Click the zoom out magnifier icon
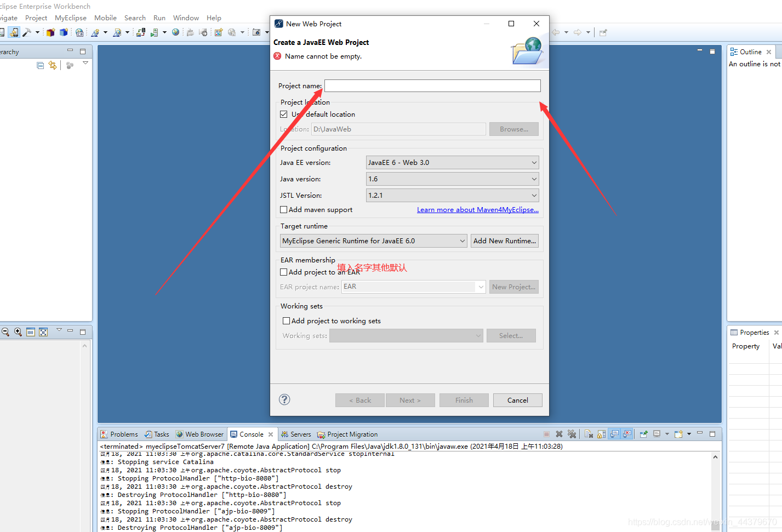782x532 pixels. (x=5, y=332)
